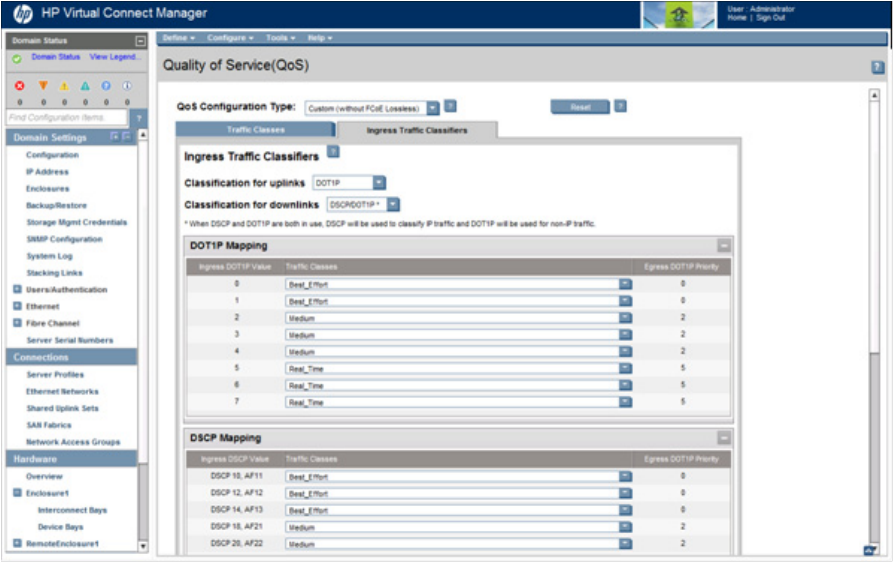Viewport: 894px width, 563px height.
Task: Open traffic class dropdown for DOT1P value 0
Action: pos(625,284)
